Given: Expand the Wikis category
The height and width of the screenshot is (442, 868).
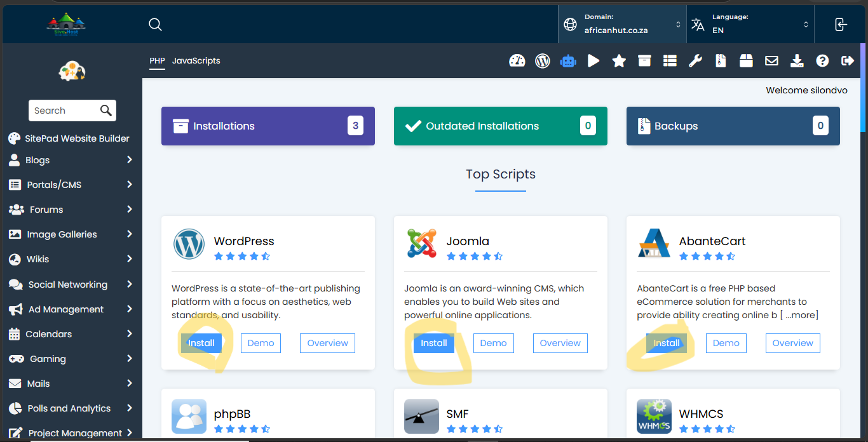Looking at the screenshot, I should 71,259.
